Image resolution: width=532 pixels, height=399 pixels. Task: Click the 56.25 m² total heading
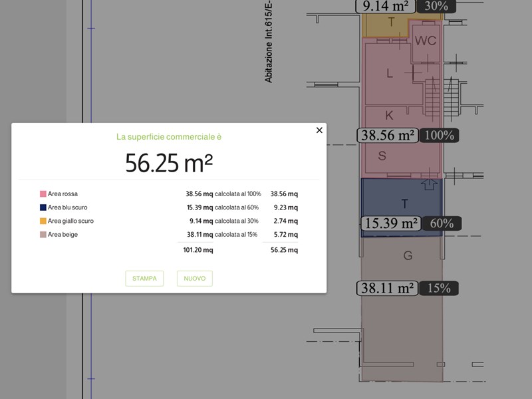[x=169, y=162]
